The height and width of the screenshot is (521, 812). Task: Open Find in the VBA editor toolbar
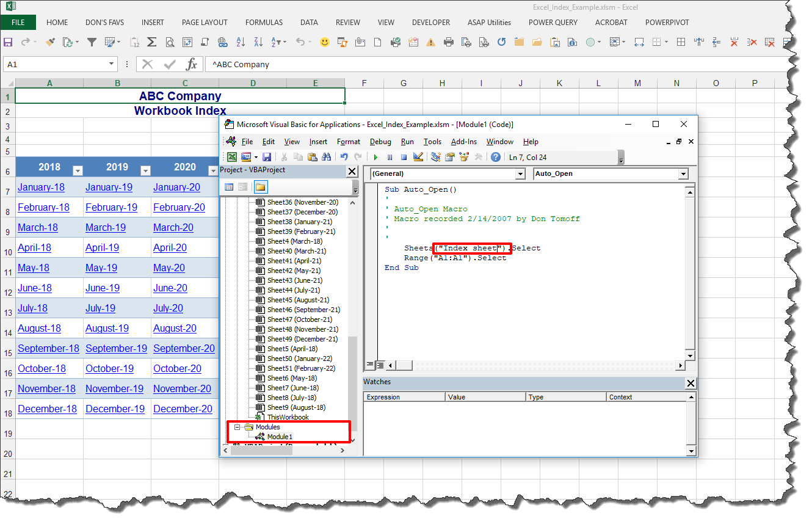pyautogui.click(x=327, y=157)
